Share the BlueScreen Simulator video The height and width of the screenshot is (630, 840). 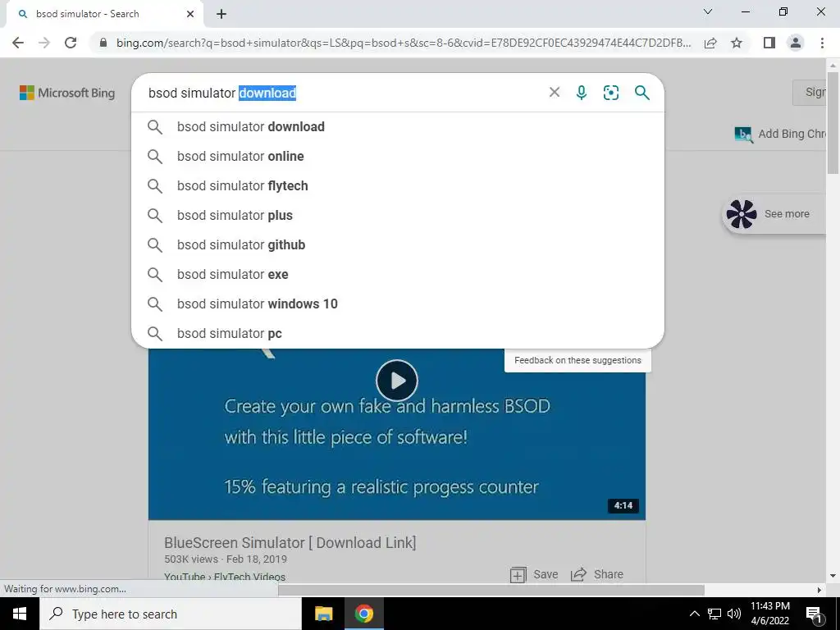tap(597, 574)
